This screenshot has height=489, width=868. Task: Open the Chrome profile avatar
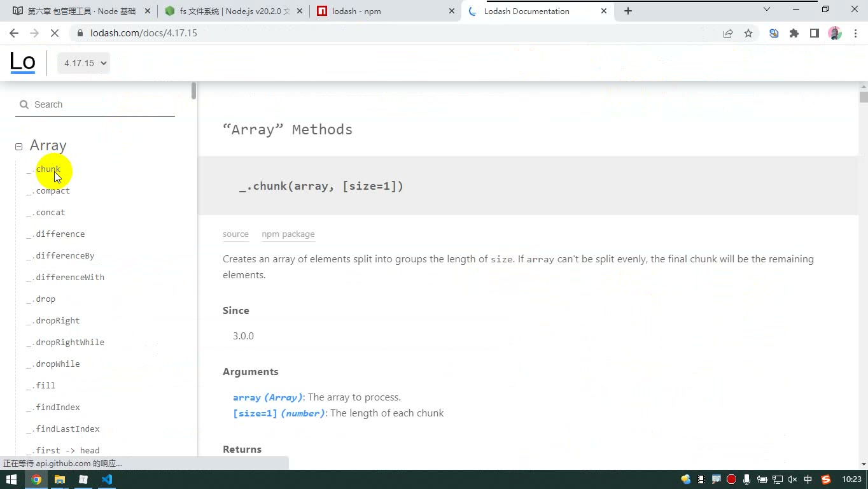click(835, 33)
